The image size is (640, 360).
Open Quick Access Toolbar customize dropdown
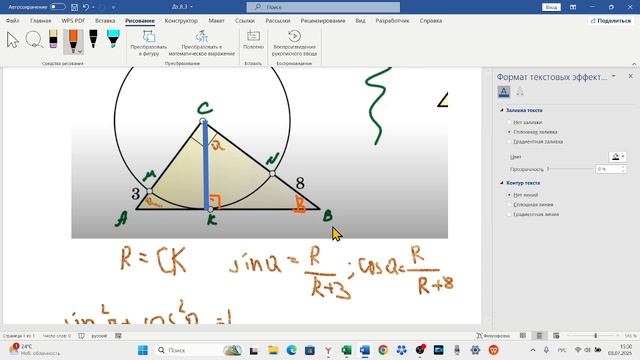(x=113, y=7)
